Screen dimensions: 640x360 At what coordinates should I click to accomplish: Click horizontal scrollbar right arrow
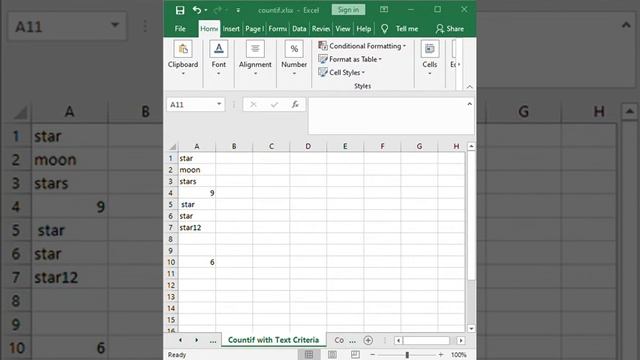461,340
